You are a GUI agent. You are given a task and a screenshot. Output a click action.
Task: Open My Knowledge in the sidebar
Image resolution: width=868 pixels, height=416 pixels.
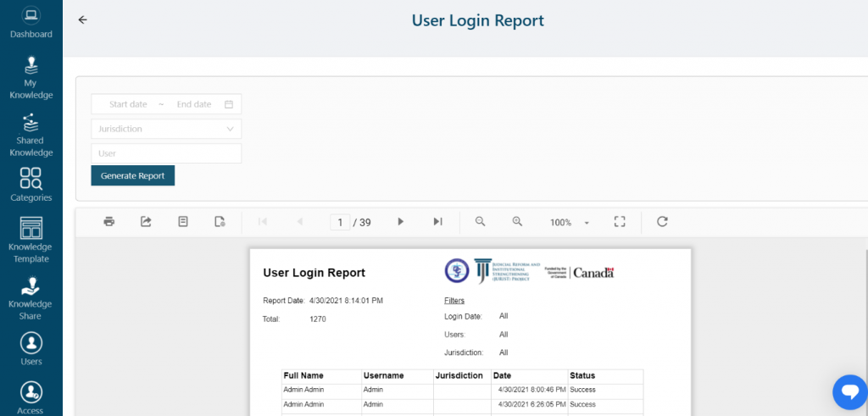coord(31,77)
